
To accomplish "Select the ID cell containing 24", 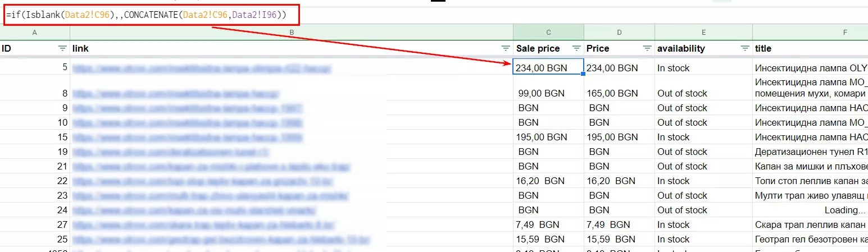I will coord(35,210).
